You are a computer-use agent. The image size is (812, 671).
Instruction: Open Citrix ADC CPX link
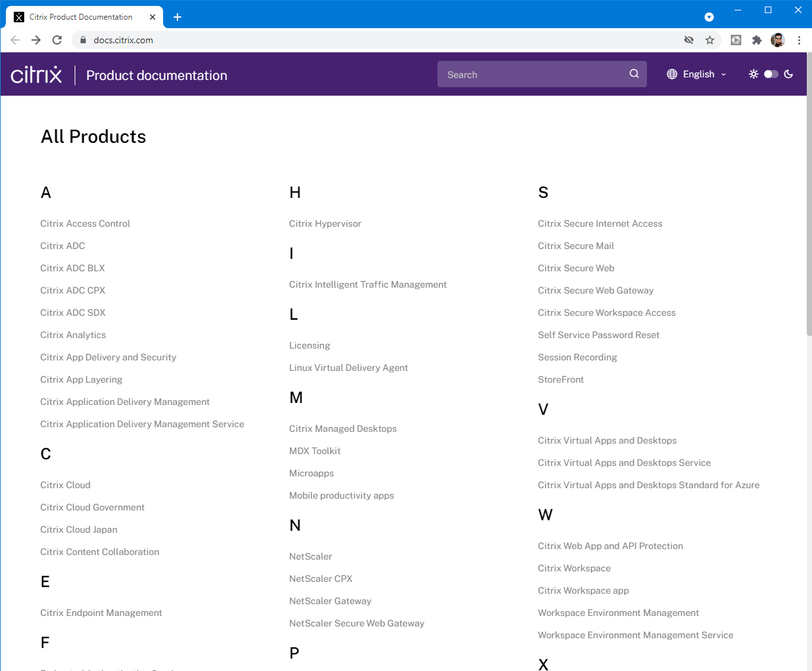coord(73,290)
